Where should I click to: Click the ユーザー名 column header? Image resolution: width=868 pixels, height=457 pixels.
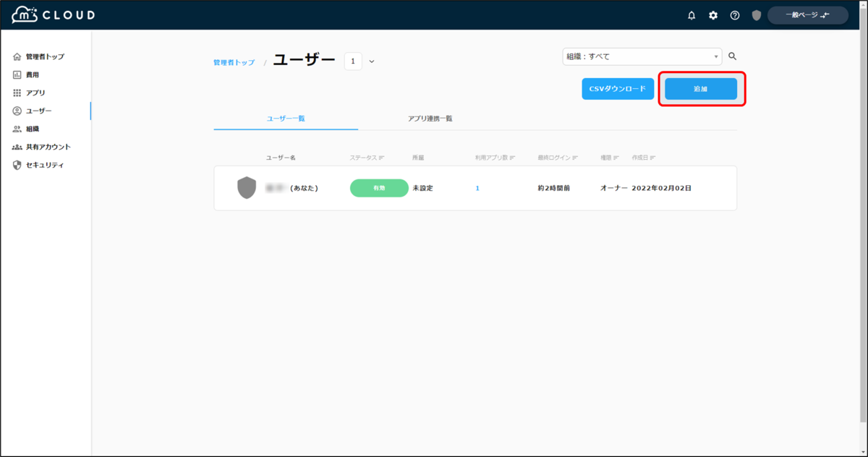(x=281, y=158)
